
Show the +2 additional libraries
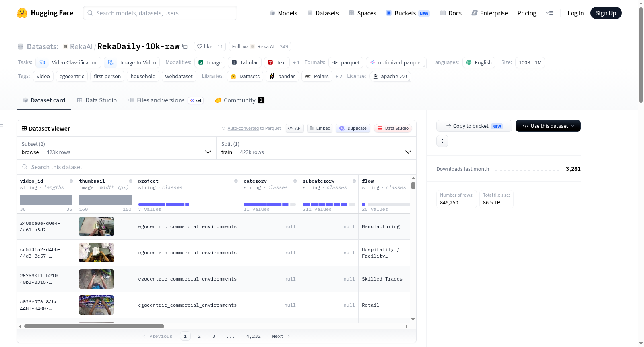(339, 77)
